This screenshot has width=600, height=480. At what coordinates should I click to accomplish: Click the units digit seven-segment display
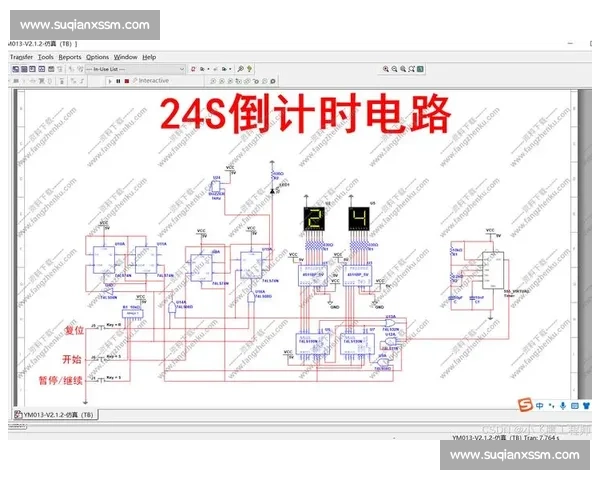tap(359, 219)
